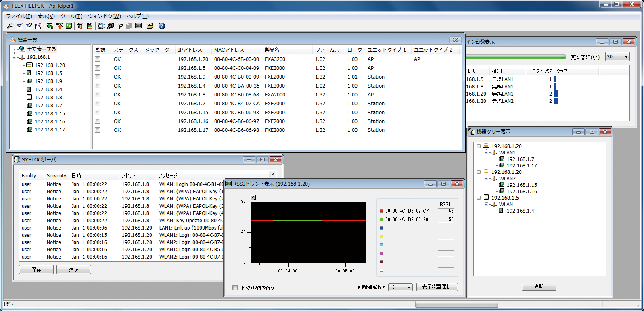Click the edit-with-eraser toolbar icon

click(x=29, y=26)
